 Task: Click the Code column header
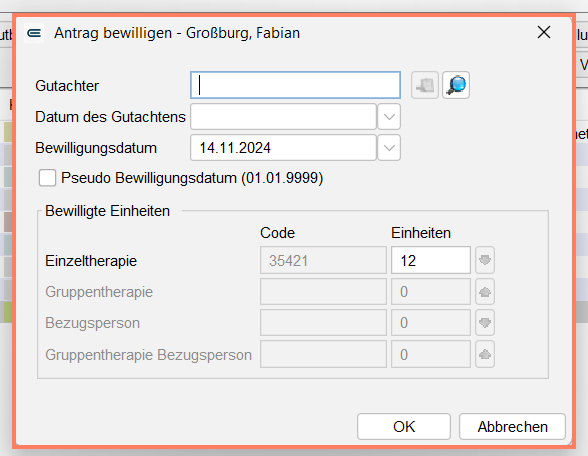click(278, 233)
